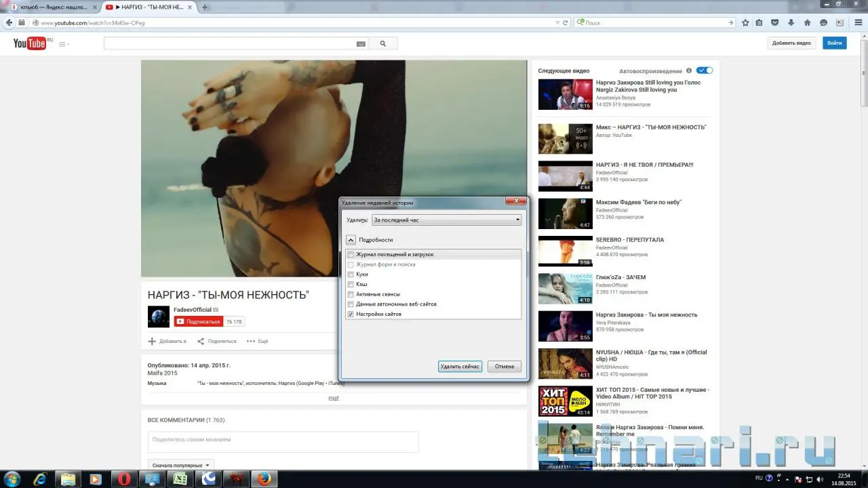Viewport: 868px width, 488px height.
Task: Check the 'Журнал посещений и загрузок' checkbox
Action: pyautogui.click(x=351, y=255)
